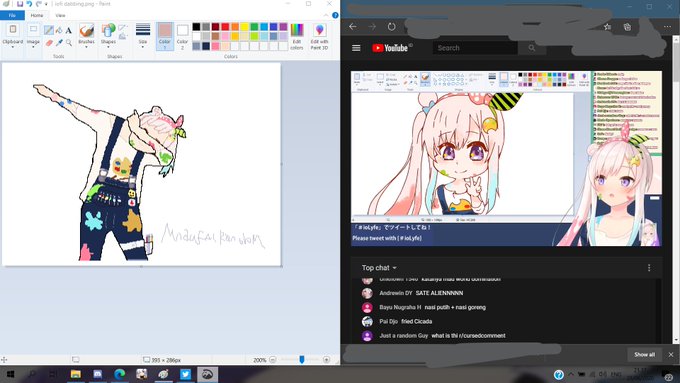Image resolution: width=680 pixels, height=383 pixels.
Task: Open the Windows Start button
Action: [x=10, y=374]
